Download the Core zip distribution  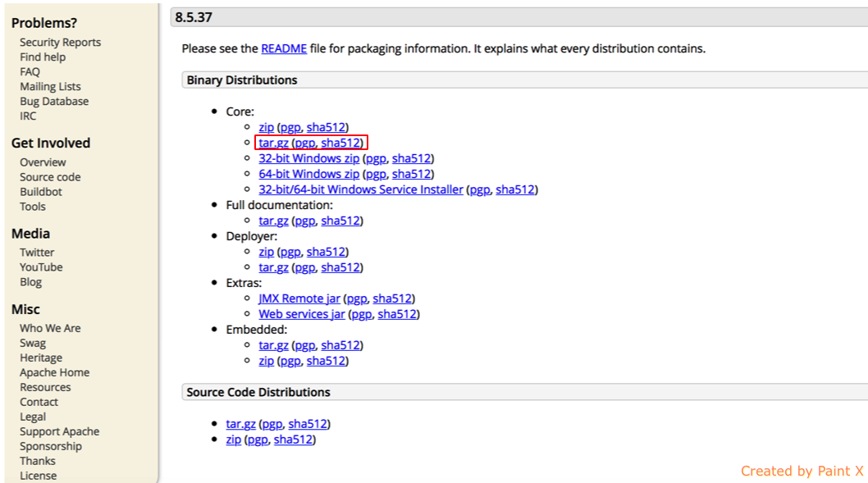point(267,127)
